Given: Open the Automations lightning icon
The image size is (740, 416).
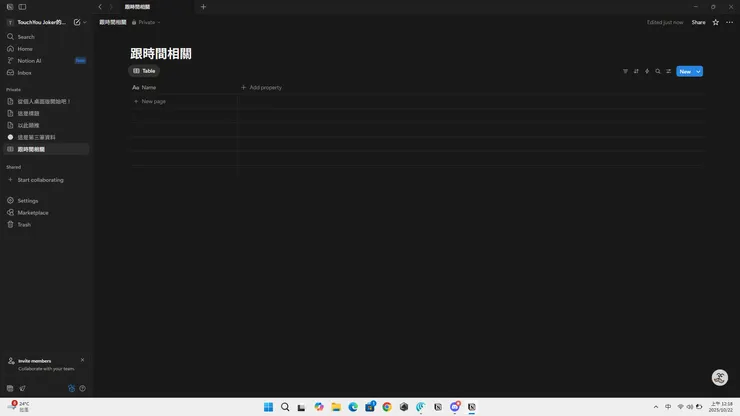Looking at the screenshot, I should tap(647, 71).
